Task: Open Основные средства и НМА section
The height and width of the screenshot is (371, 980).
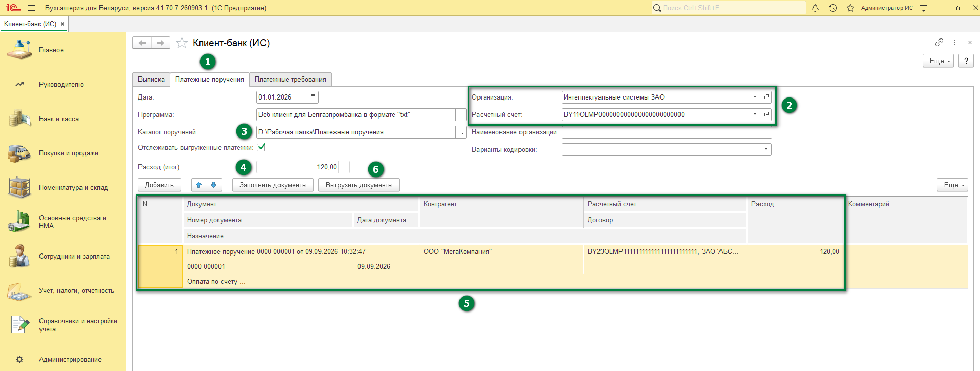Action: pos(63,222)
